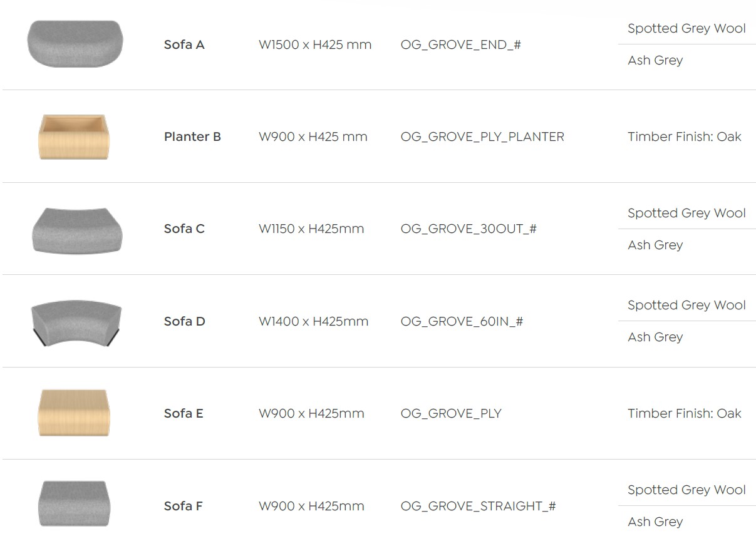This screenshot has height=551, width=756.
Task: Select the OG_GROVE_PLY_PLANTER product code
Action: tap(482, 137)
